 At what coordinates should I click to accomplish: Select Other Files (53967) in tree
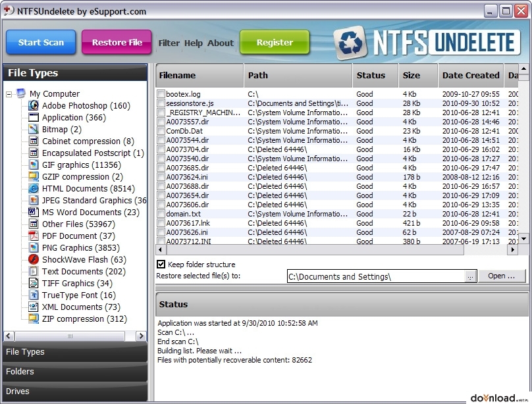click(x=78, y=224)
